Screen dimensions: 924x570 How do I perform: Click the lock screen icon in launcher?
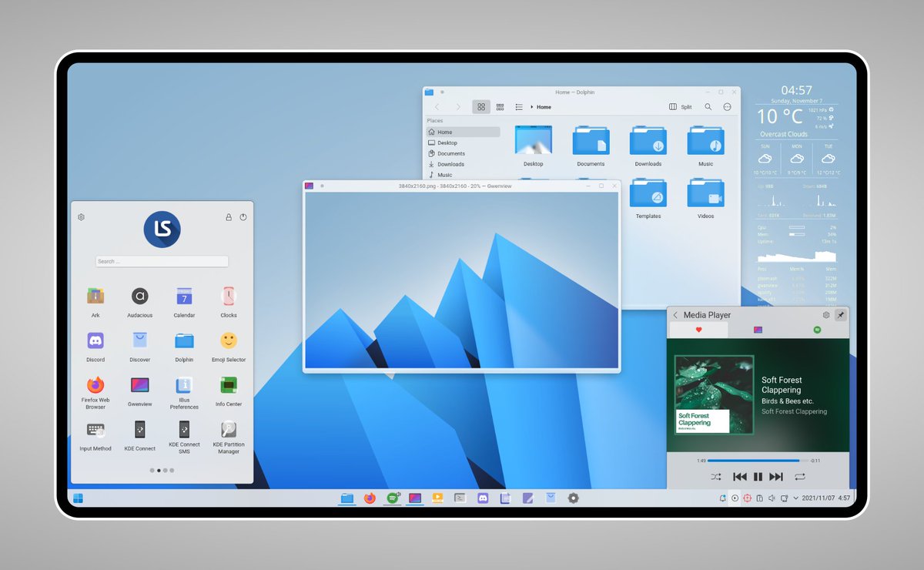[x=229, y=217]
